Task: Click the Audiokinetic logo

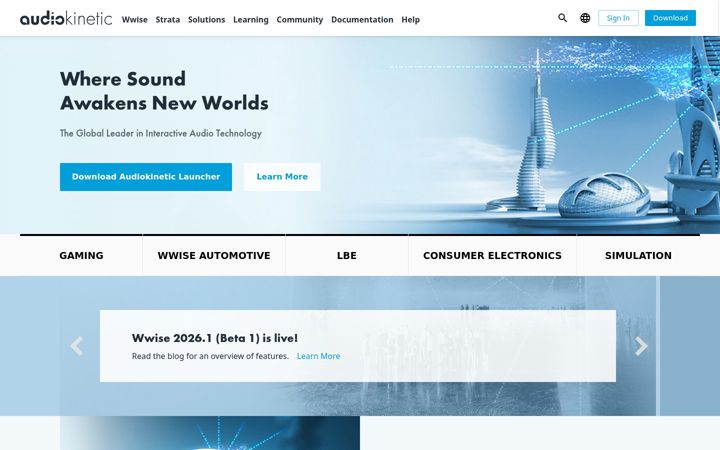Action: click(x=66, y=18)
